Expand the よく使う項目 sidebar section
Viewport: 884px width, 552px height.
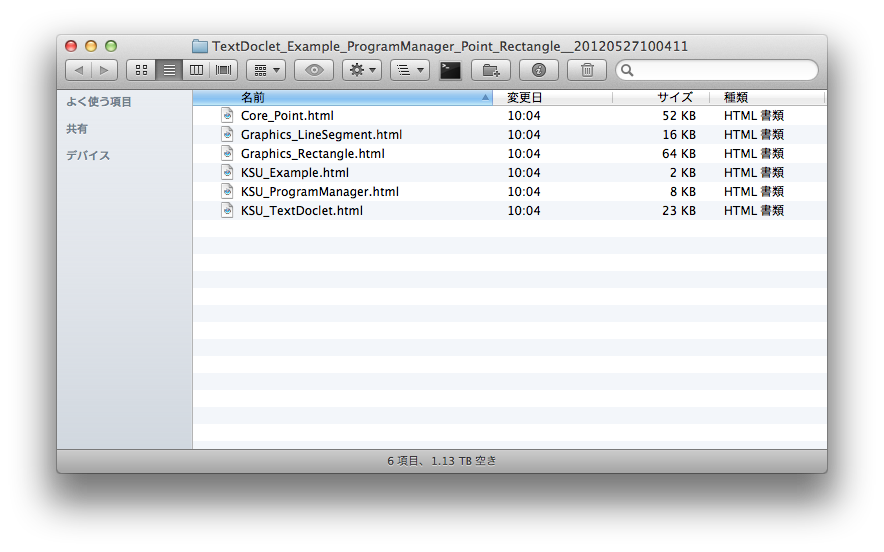coord(99,102)
